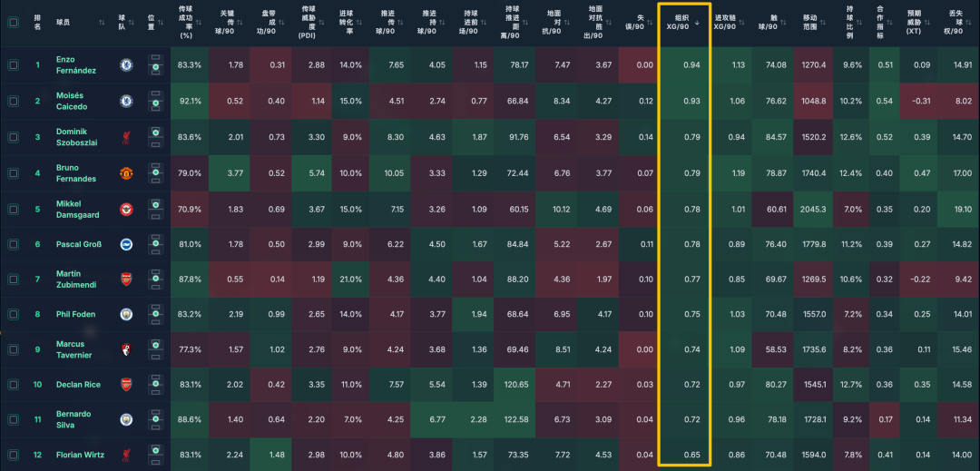980x471 pixels.
Task: Click the 触球/90 column header
Action: click(x=772, y=23)
